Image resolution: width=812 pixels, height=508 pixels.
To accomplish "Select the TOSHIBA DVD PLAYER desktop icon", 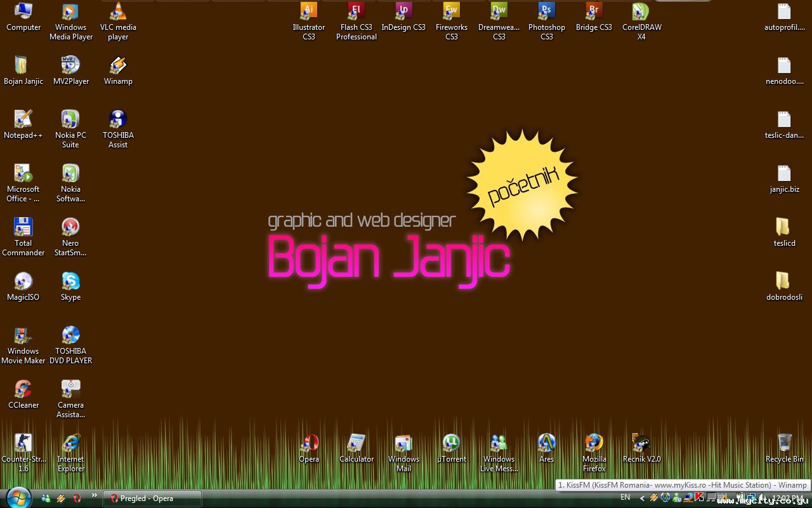I will click(x=70, y=345).
